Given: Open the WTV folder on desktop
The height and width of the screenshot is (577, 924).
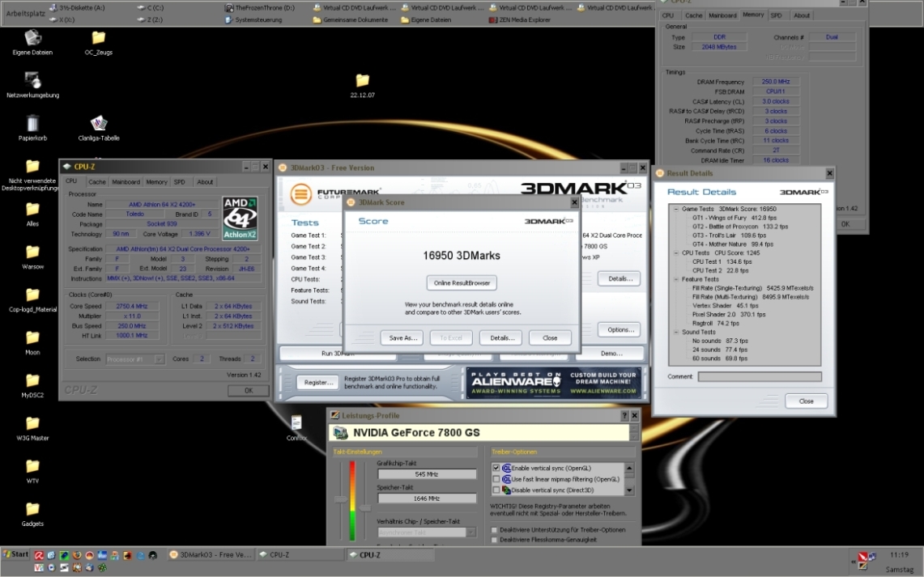Looking at the screenshot, I should [x=32, y=471].
